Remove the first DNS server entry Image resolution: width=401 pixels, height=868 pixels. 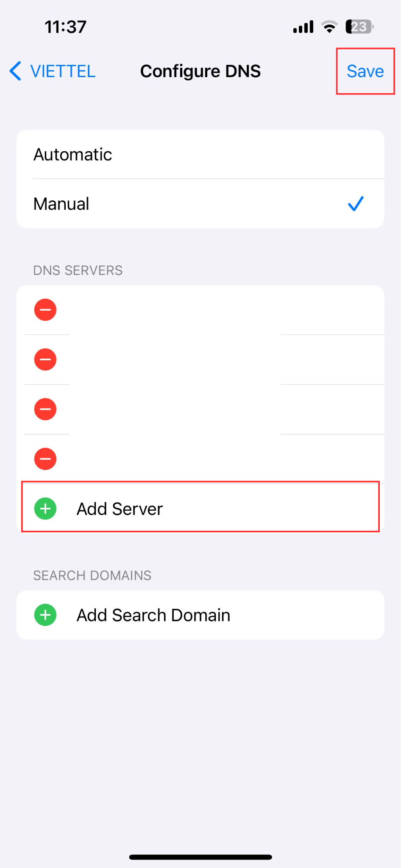coord(45,310)
